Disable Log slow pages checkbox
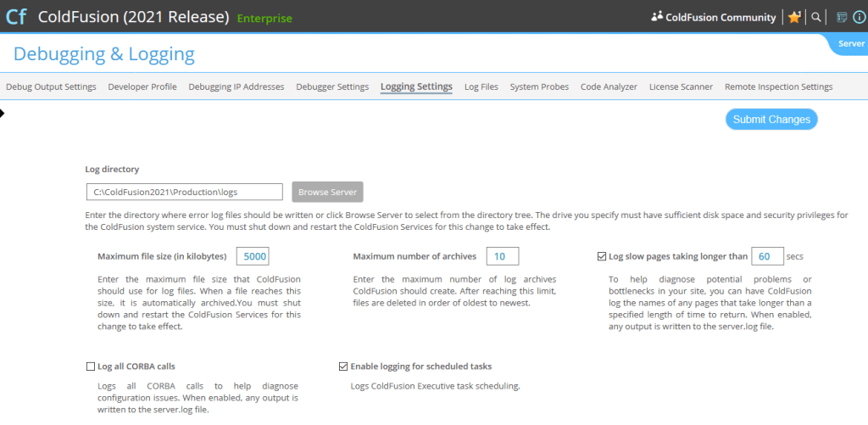The image size is (868, 425). (602, 256)
